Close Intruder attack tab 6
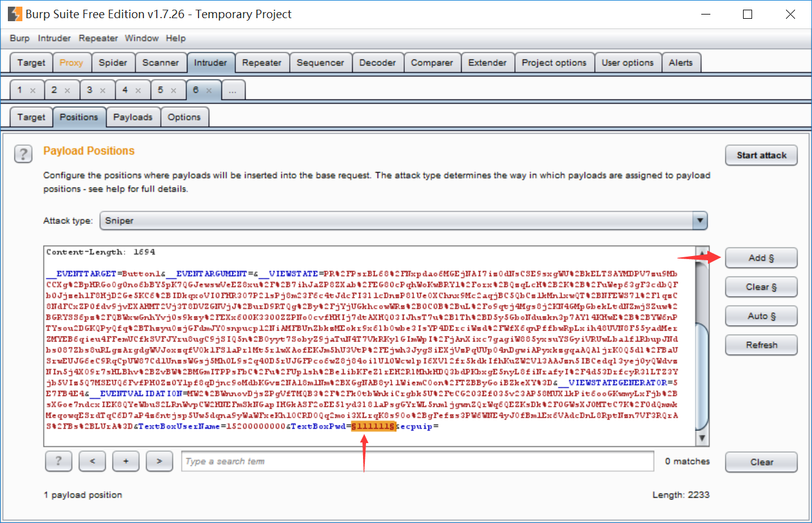The image size is (812, 523). coord(209,90)
